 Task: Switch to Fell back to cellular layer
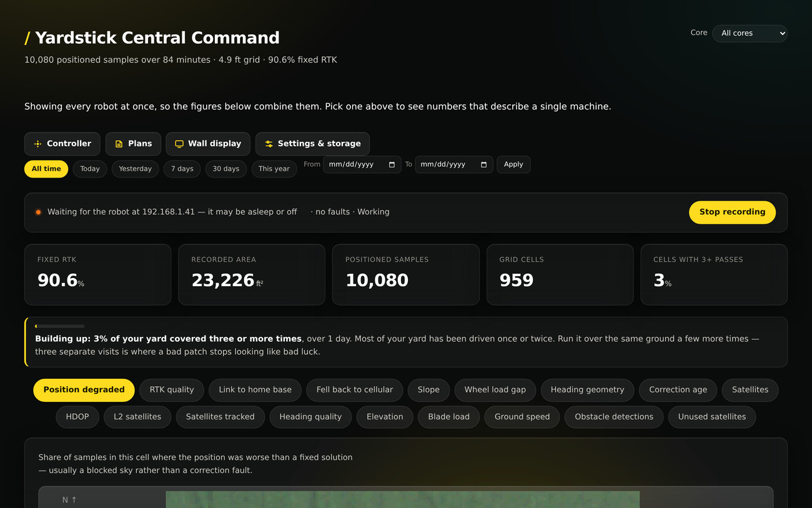pos(355,390)
